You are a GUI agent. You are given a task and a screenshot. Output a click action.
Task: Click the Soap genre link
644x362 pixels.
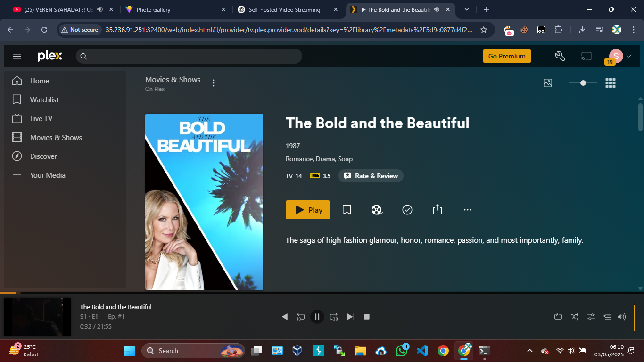click(x=345, y=159)
